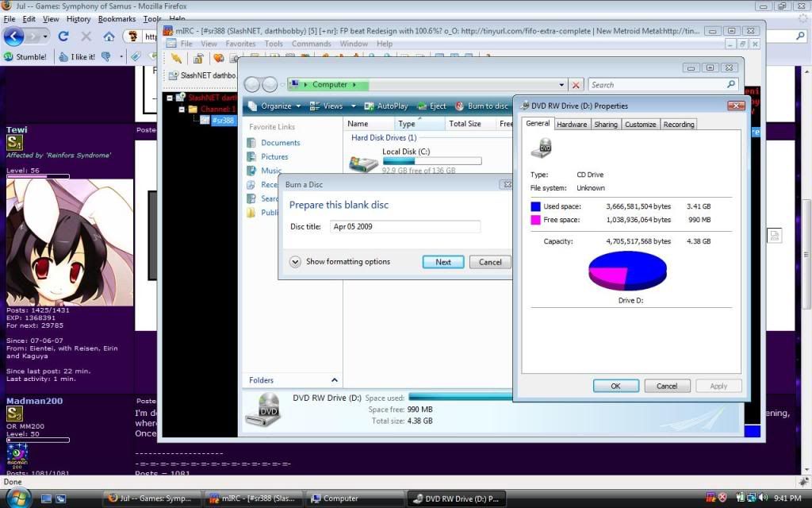
Task: Collapse the SlashNET server tree node
Action: click(x=170, y=98)
